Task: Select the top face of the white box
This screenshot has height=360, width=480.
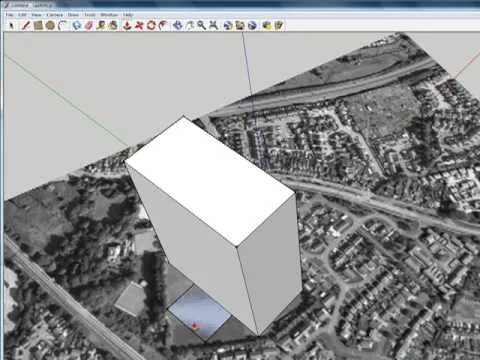Action: (210, 180)
